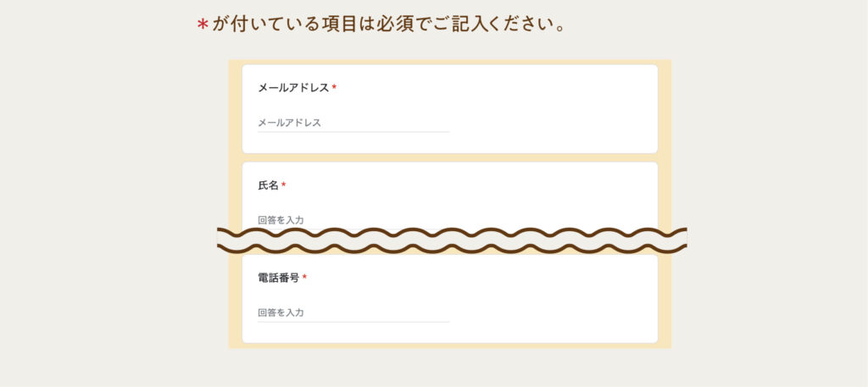Select the 電話番号 answer input field
868x387 pixels.
pyautogui.click(x=353, y=312)
